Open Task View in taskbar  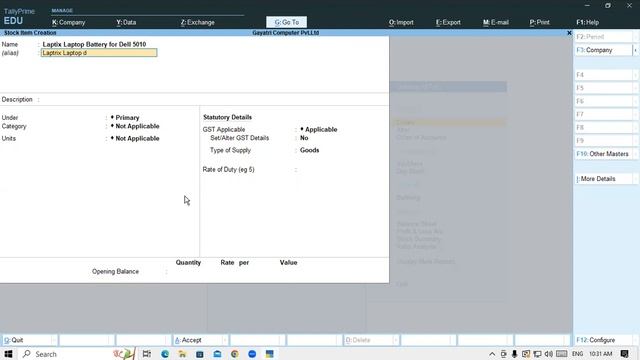click(x=147, y=354)
